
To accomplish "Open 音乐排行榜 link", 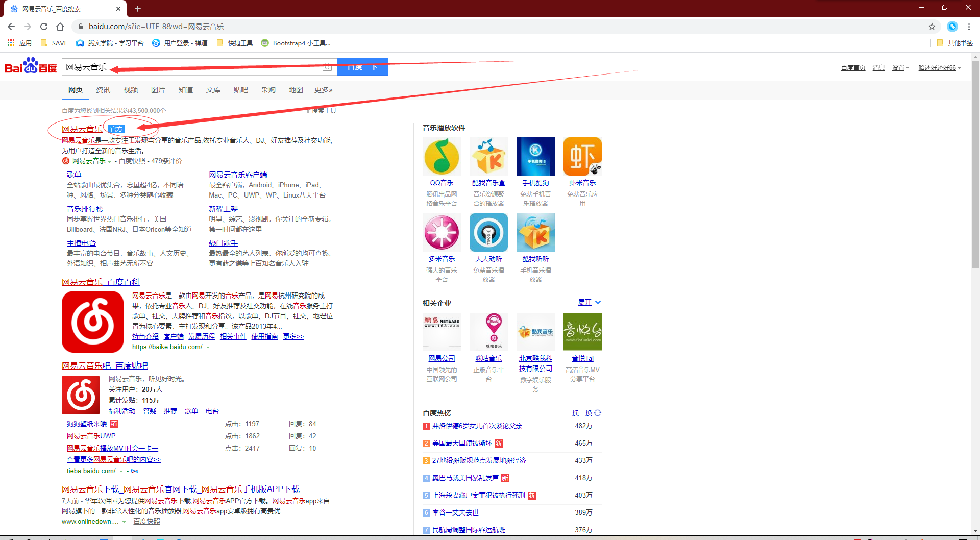I will click(85, 209).
